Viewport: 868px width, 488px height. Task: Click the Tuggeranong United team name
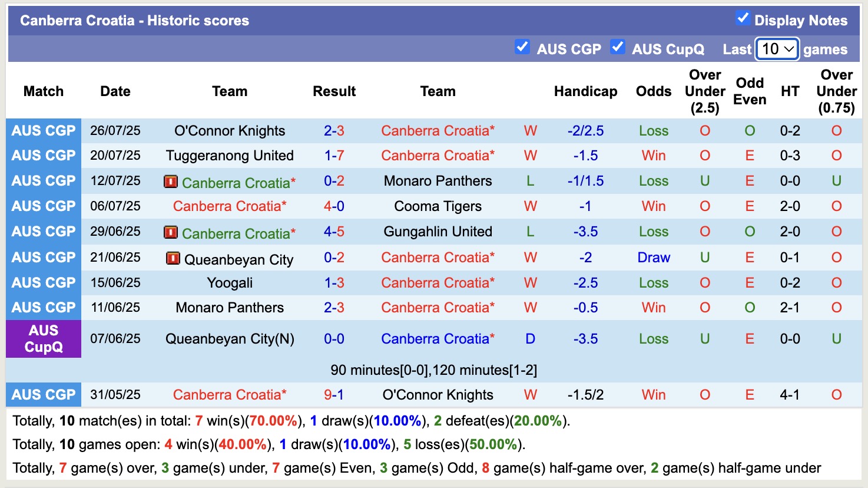click(x=230, y=156)
